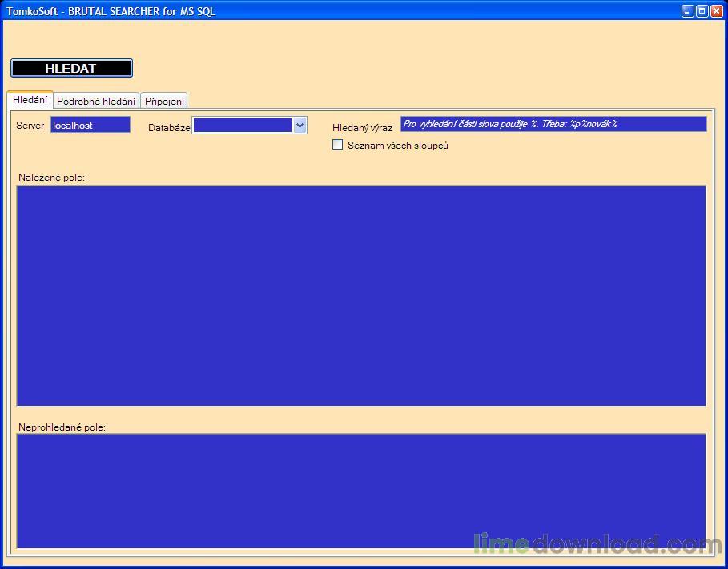Focus the Server field containing localhost

point(90,125)
